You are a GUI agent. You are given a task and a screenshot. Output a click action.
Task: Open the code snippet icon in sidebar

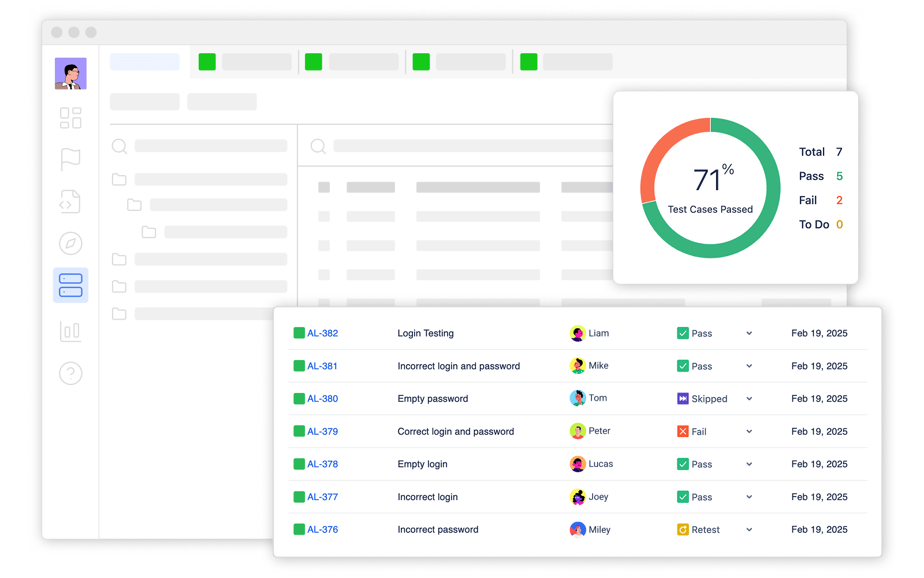[70, 202]
